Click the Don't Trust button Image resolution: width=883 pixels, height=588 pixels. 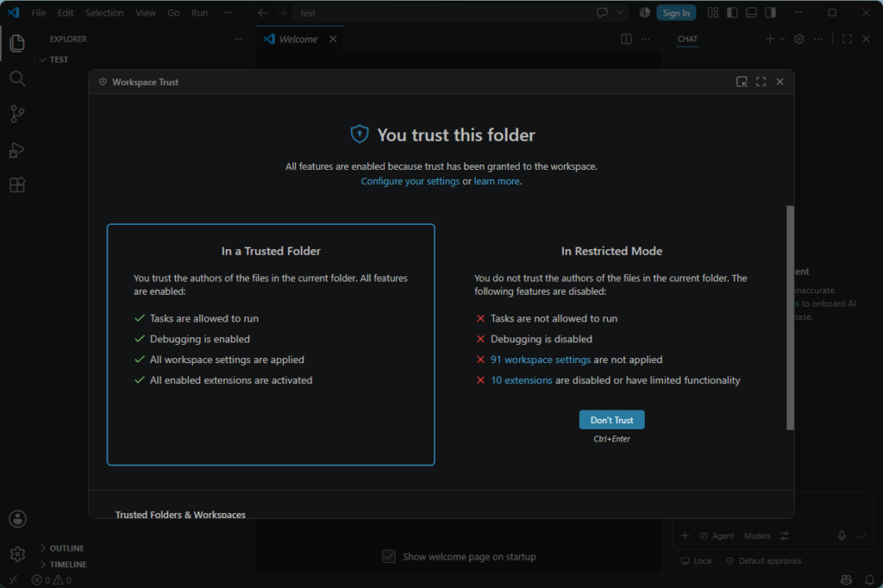point(611,420)
